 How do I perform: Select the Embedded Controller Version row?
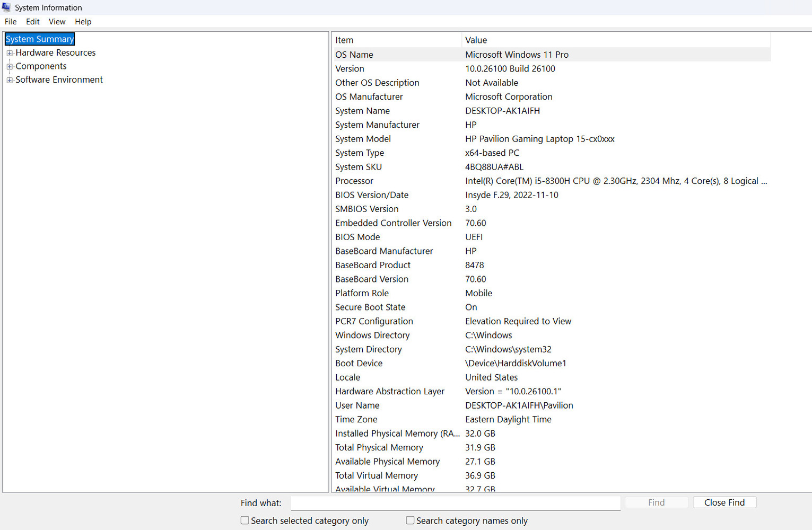coord(552,223)
